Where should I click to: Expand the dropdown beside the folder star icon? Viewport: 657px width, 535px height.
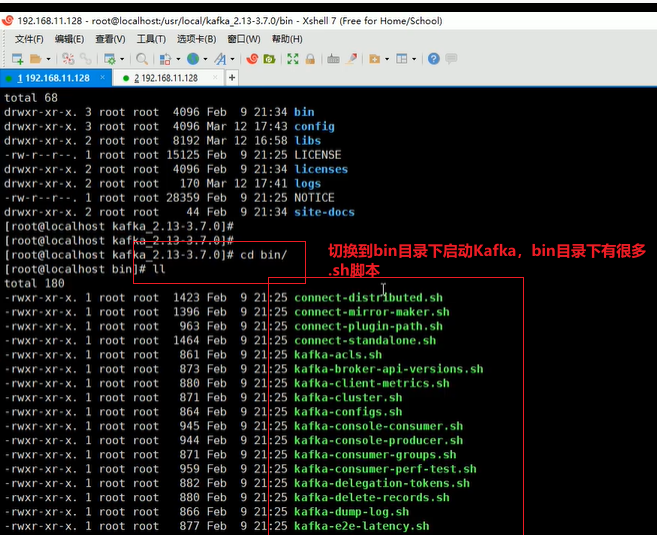pyautogui.click(x=387, y=59)
